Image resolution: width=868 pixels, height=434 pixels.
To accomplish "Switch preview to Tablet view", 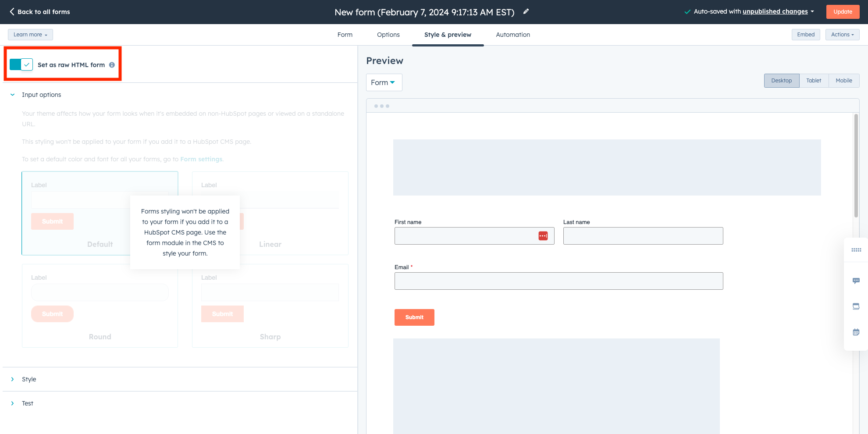I will (814, 81).
